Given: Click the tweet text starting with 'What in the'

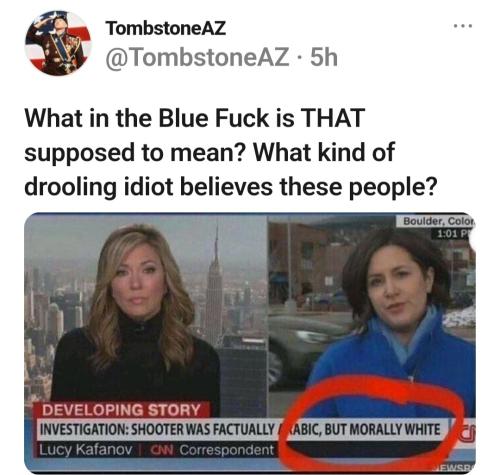Looking at the screenshot, I should pyautogui.click(x=230, y=152).
